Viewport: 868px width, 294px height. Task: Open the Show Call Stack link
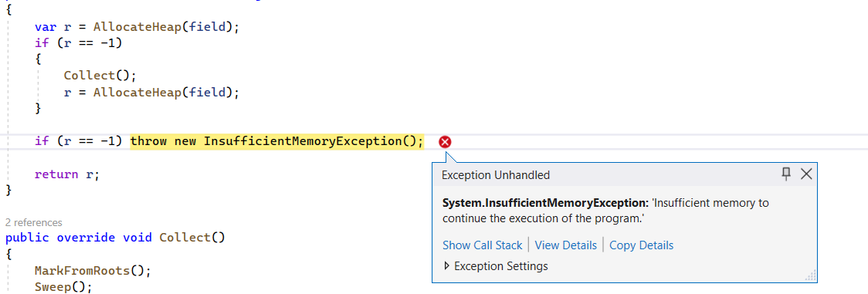pos(482,245)
